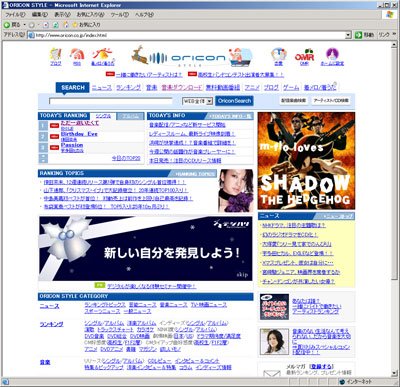Open the ツール(T) menu
Image resolution: width=400 pixels, height=387 pixels.
[119, 15]
